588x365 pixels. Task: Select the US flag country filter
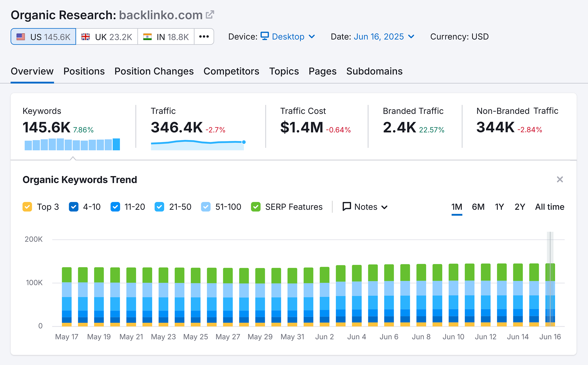[x=43, y=37]
